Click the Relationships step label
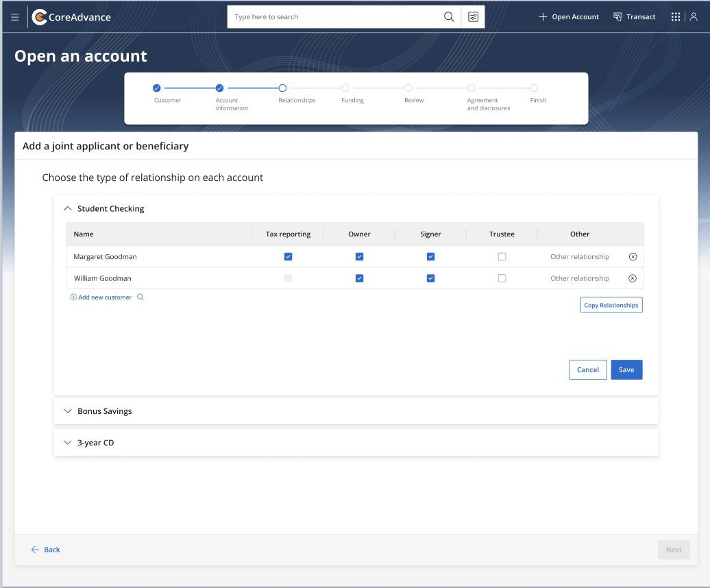The image size is (710, 588). pos(297,101)
